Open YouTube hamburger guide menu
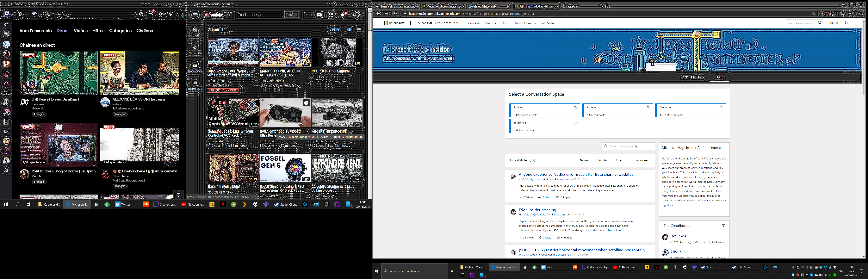Viewport: 868px width, 279px height. click(x=195, y=15)
